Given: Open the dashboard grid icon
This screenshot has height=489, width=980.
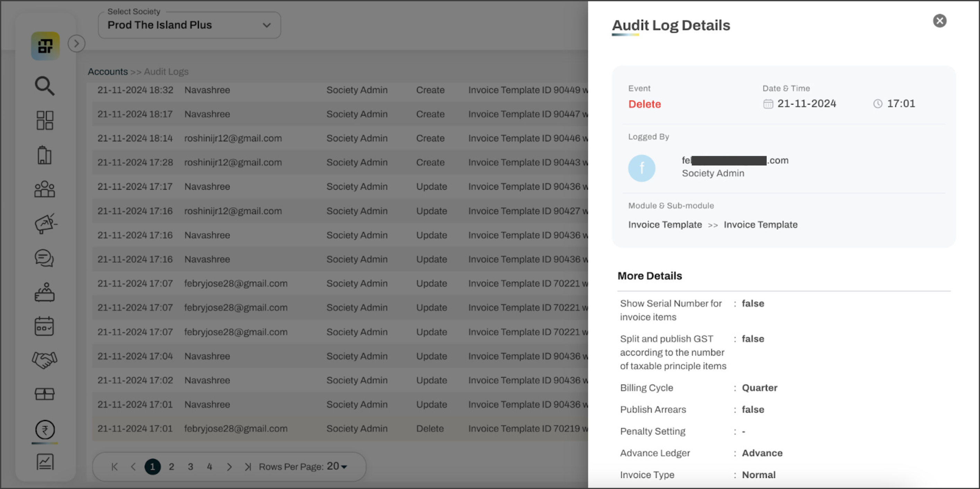Looking at the screenshot, I should pos(45,120).
